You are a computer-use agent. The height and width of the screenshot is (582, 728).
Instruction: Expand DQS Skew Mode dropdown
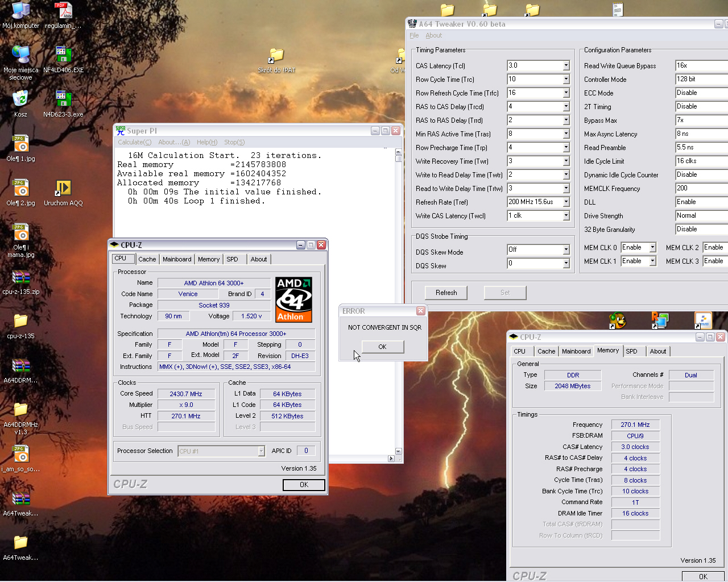[x=566, y=250]
